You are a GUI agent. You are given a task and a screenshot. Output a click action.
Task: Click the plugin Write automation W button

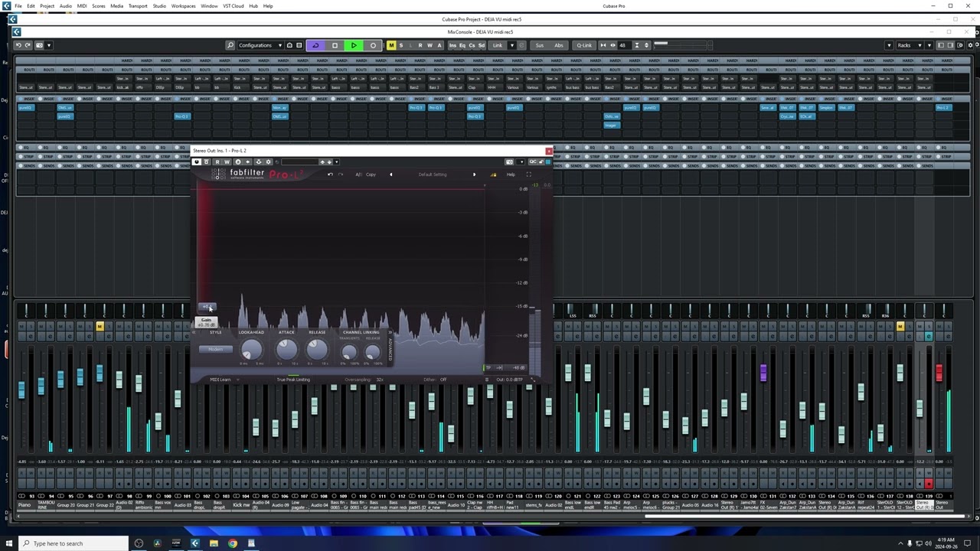227,161
